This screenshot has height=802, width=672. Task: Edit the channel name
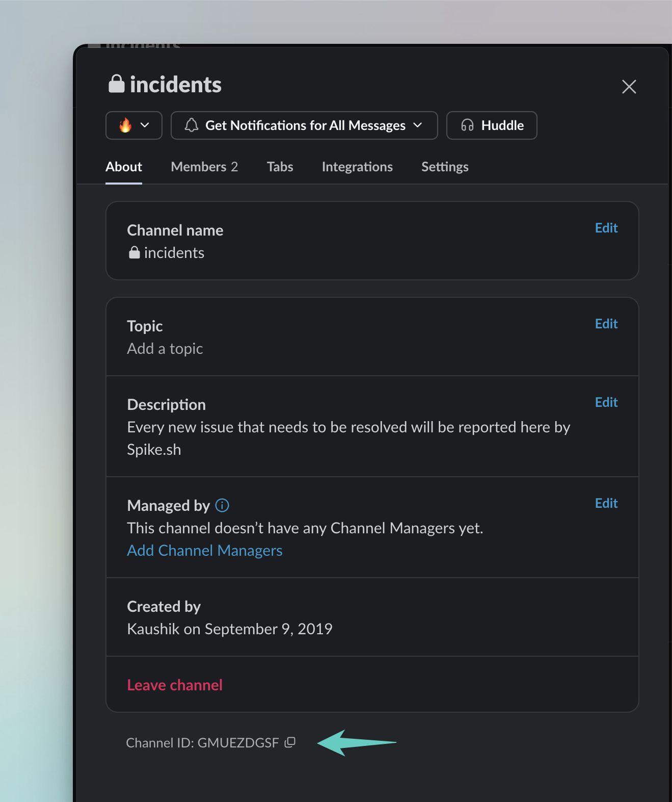[x=606, y=228]
